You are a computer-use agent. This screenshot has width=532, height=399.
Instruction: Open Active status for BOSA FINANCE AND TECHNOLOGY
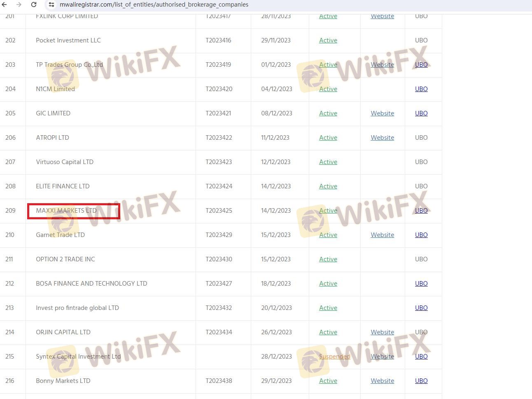(x=328, y=284)
